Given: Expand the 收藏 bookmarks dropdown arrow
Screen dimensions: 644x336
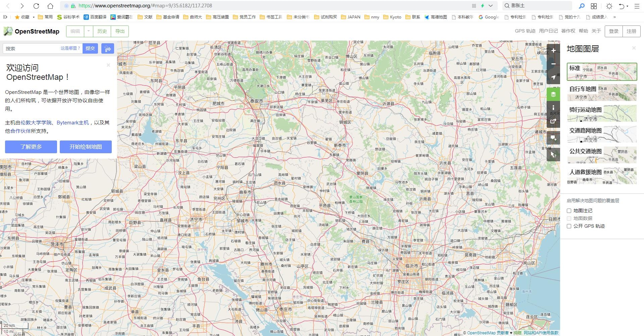Looking at the screenshot, I should coord(34,17).
